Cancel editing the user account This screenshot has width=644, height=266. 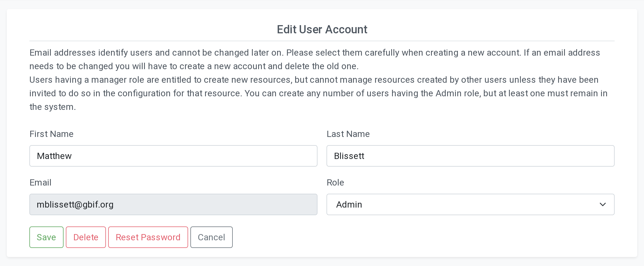click(x=211, y=237)
